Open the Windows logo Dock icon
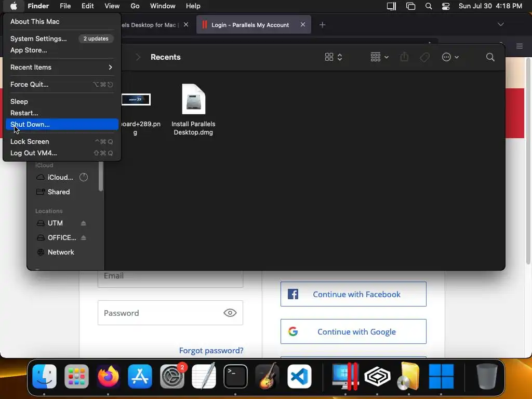 441,376
